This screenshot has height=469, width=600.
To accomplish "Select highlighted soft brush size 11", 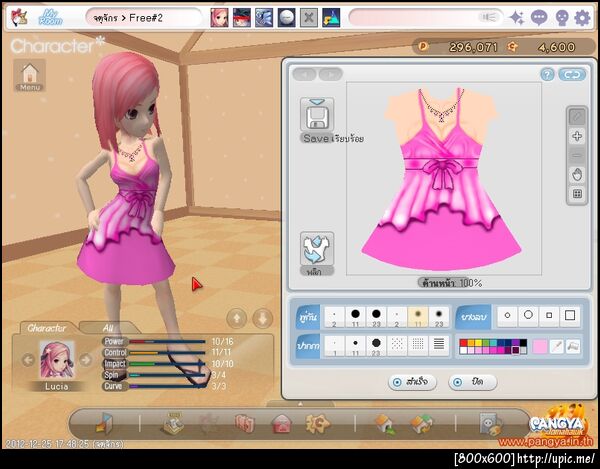I will pos(418,317).
